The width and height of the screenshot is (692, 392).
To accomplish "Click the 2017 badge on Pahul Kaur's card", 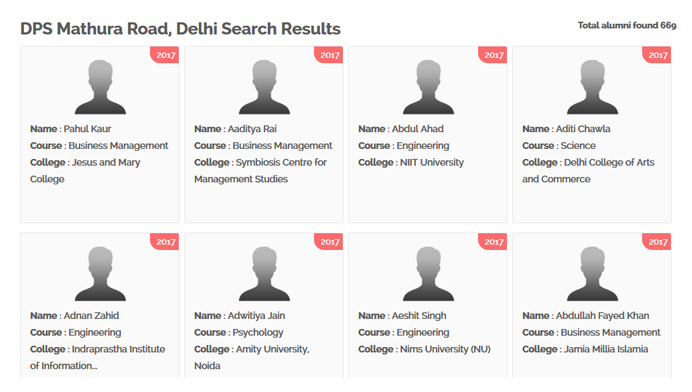I will (165, 55).
